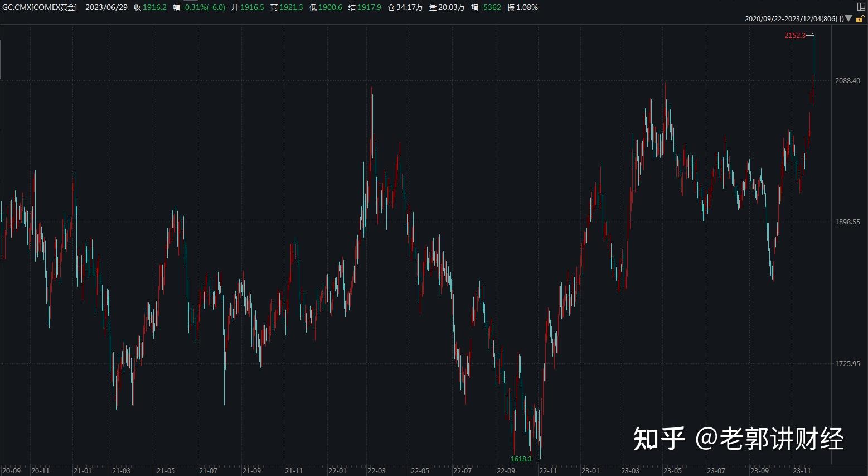
Task: Click the position change -5362 value
Action: (491, 7)
